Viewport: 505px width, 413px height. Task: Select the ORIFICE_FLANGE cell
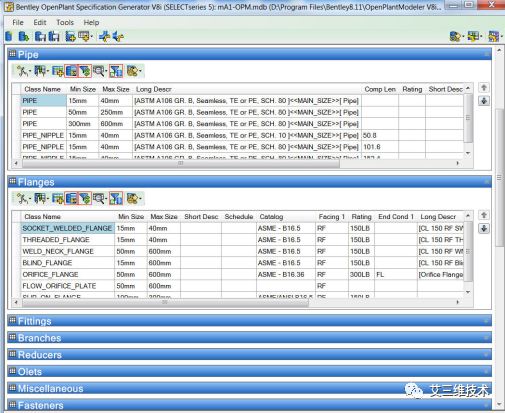[67, 274]
